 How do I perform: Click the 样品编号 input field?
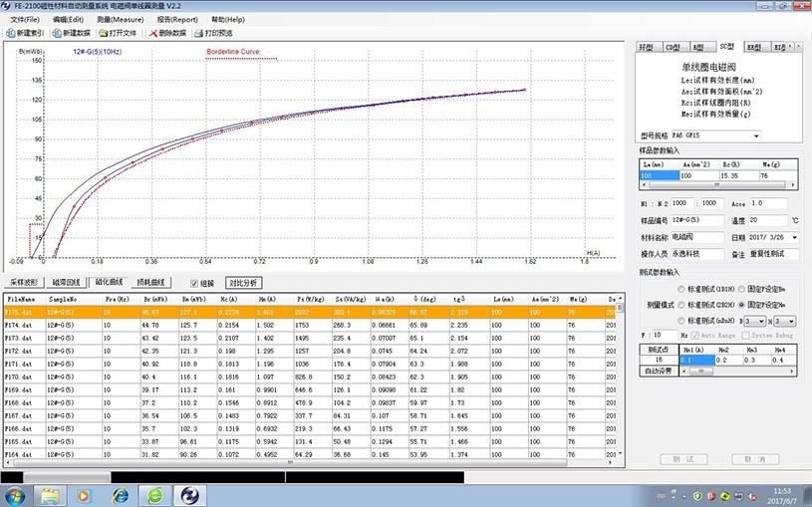tap(697, 220)
